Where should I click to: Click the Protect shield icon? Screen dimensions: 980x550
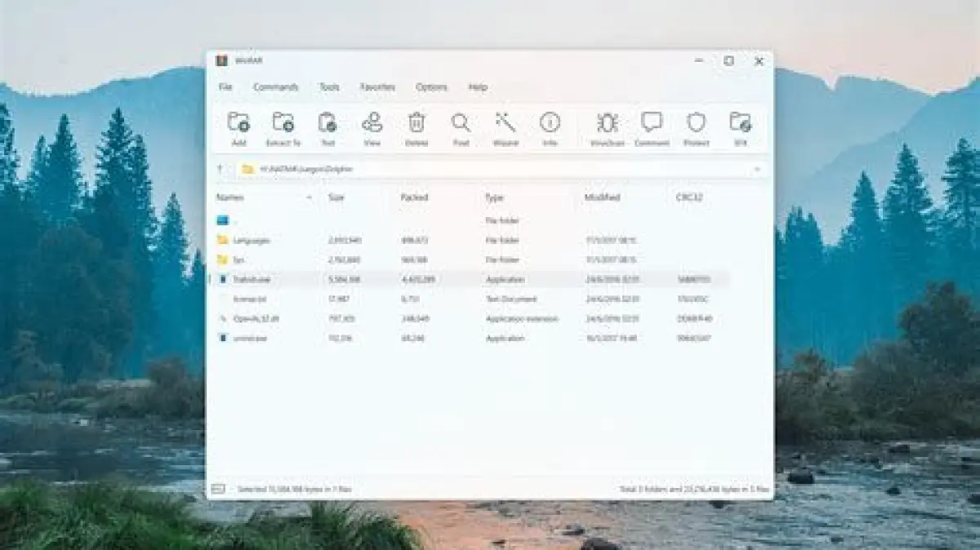click(x=696, y=123)
